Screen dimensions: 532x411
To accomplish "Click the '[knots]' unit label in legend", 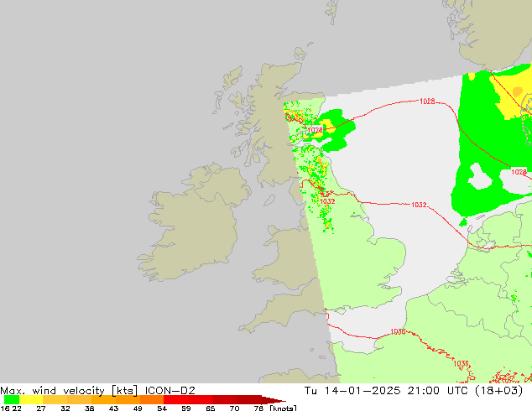I will tap(284, 408).
